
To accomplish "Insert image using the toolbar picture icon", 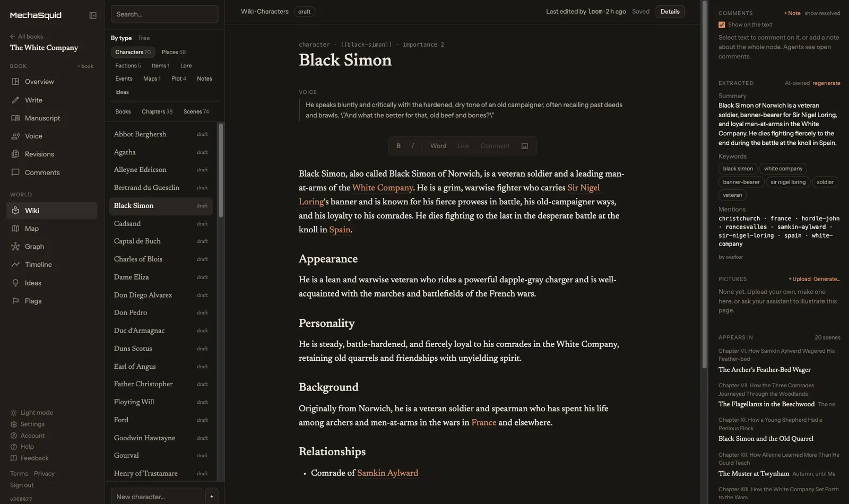I will pyautogui.click(x=525, y=146).
